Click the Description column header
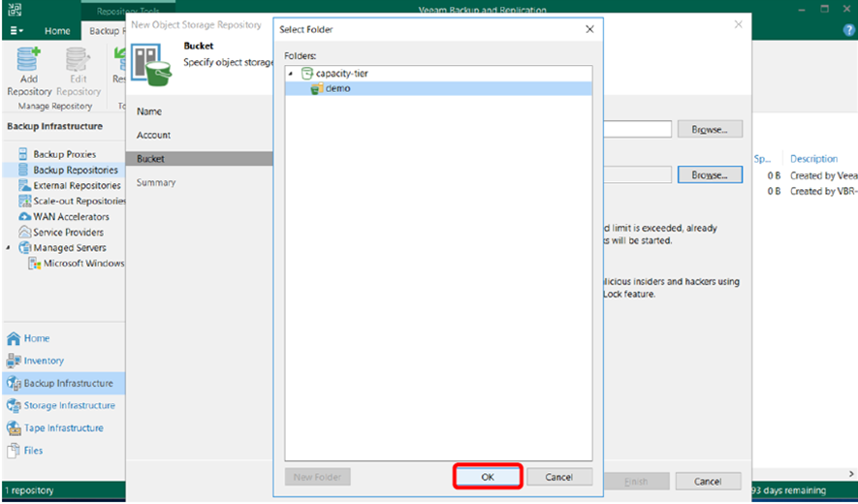The width and height of the screenshot is (858, 504). 813,159
